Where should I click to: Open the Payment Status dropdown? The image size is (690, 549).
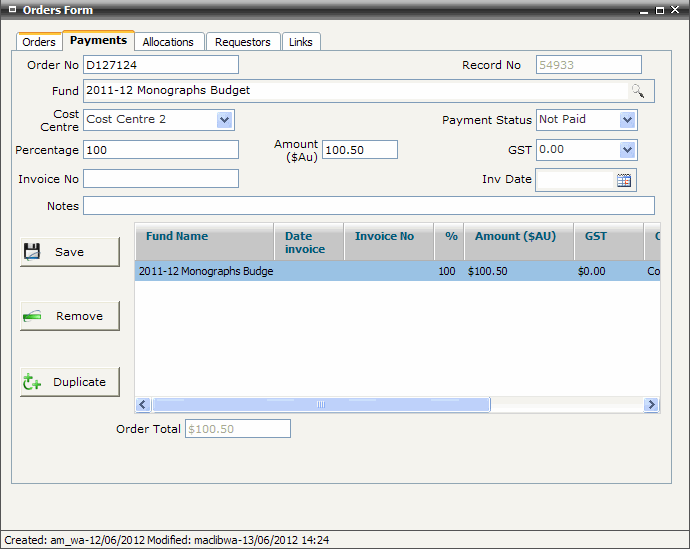[627, 120]
